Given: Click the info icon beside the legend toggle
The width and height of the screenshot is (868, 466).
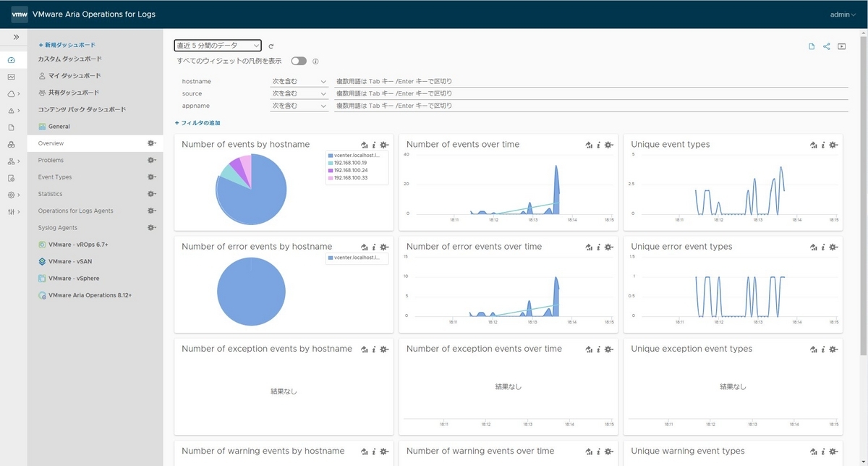Looking at the screenshot, I should pyautogui.click(x=315, y=62).
